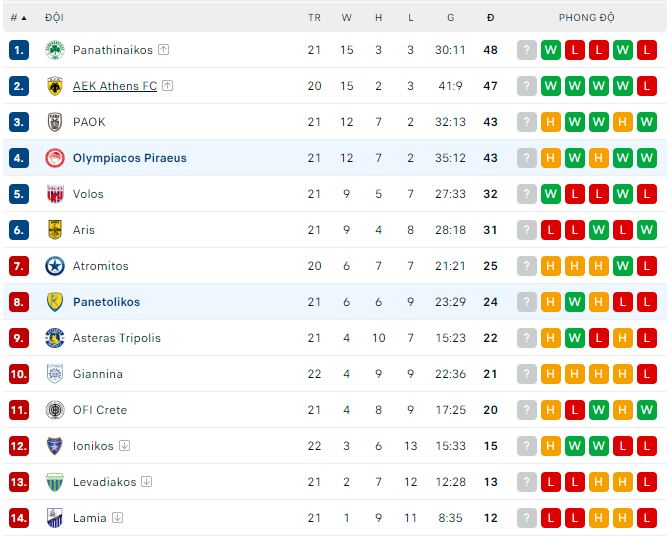Click the relegation arrow beside Ionikos
Screen dimensions: 669x538
click(124, 446)
